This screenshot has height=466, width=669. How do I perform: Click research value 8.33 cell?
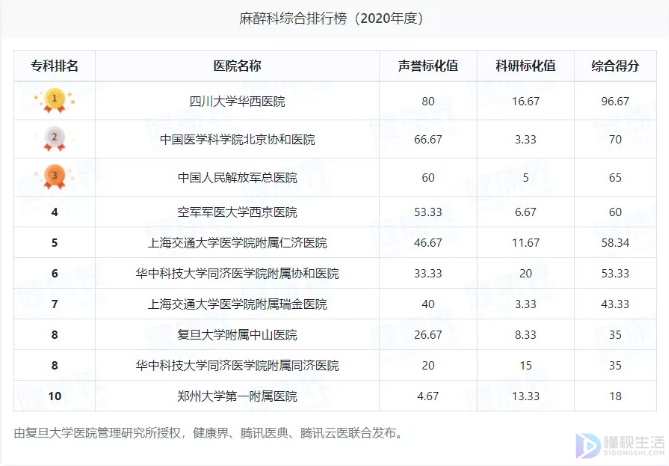tap(526, 335)
